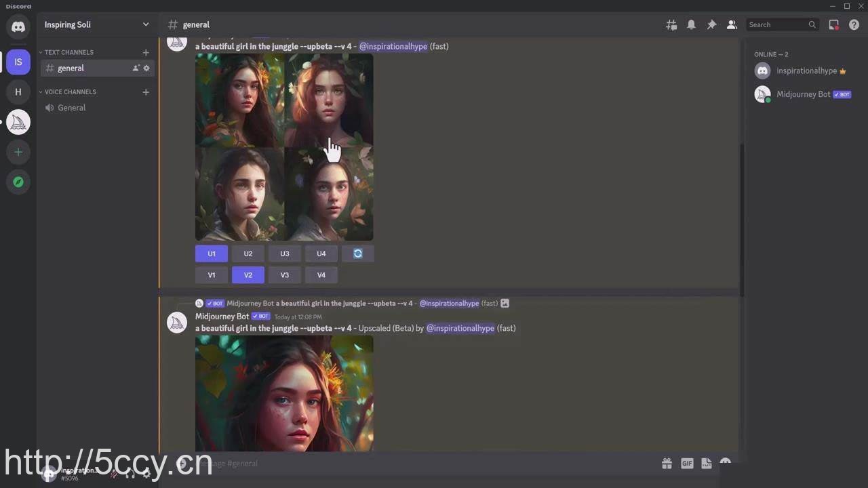Click Explore Public Servers compass icon
This screenshot has width=868, height=488.
[x=18, y=182]
